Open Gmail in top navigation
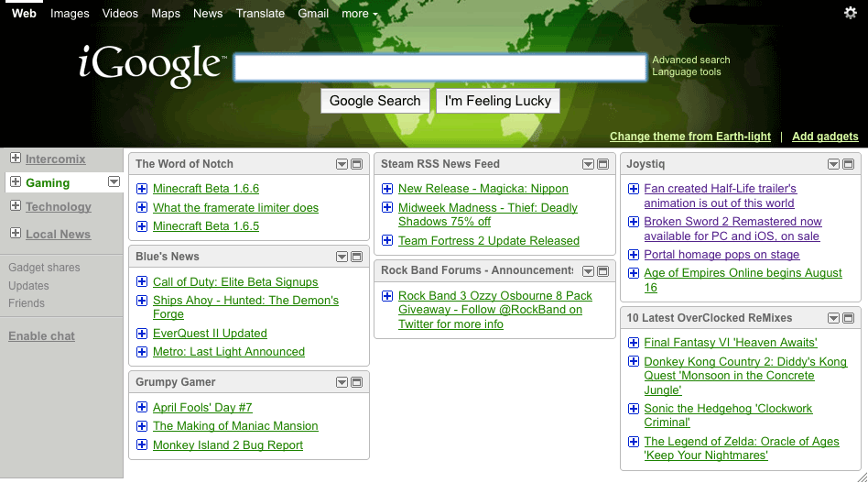 [313, 14]
